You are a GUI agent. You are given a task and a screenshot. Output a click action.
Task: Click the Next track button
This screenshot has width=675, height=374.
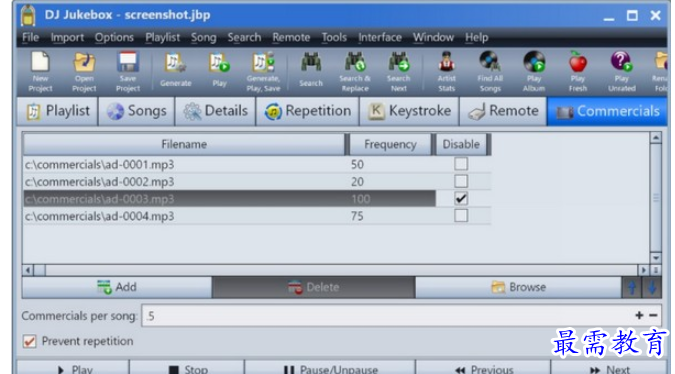[609, 368]
